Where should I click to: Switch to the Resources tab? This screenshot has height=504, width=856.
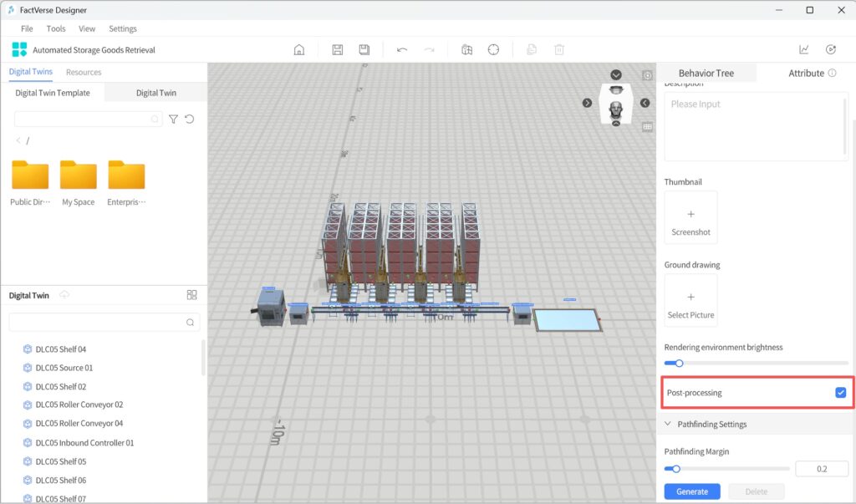[84, 73]
